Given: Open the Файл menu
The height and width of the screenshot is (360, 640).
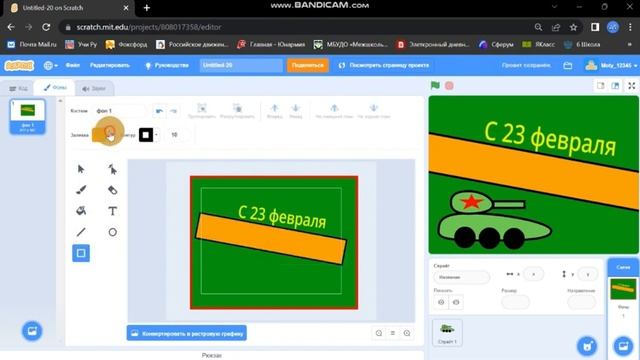Looking at the screenshot, I should (72, 65).
